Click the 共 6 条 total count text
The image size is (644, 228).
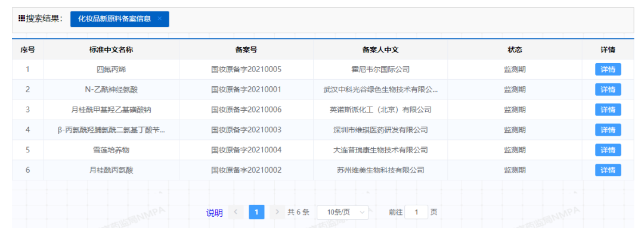[x=299, y=213]
